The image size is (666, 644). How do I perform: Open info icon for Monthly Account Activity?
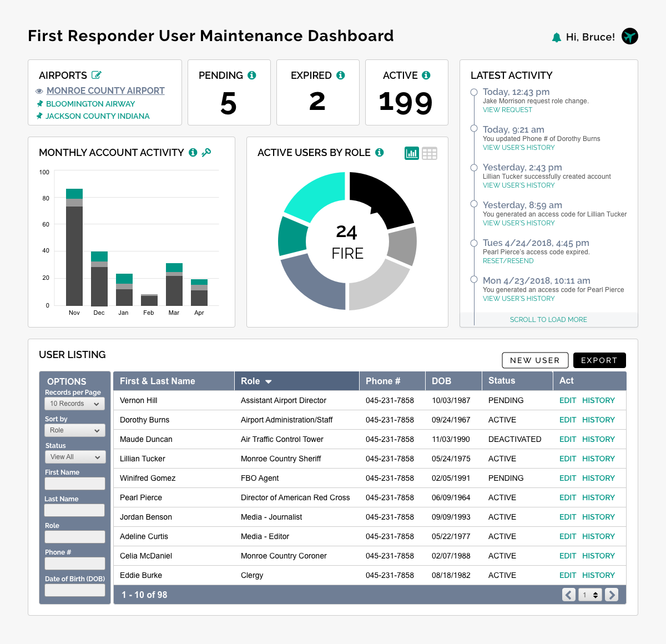pos(193,152)
